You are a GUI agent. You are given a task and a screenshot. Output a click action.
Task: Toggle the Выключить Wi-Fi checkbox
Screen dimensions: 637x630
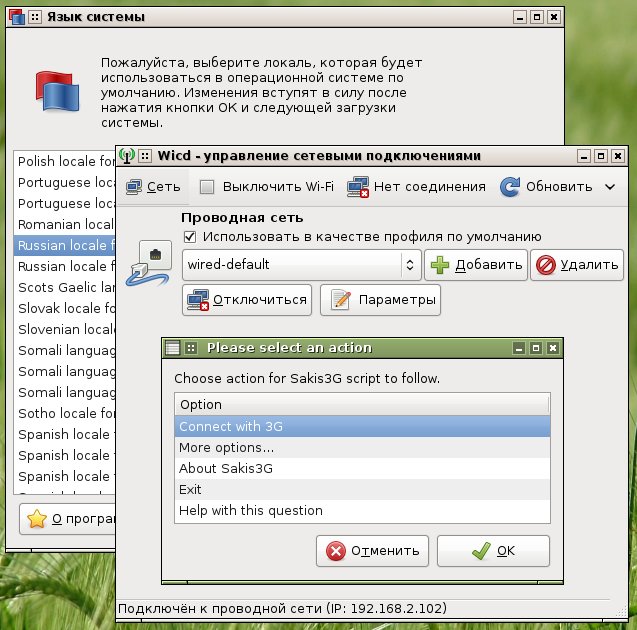(207, 187)
